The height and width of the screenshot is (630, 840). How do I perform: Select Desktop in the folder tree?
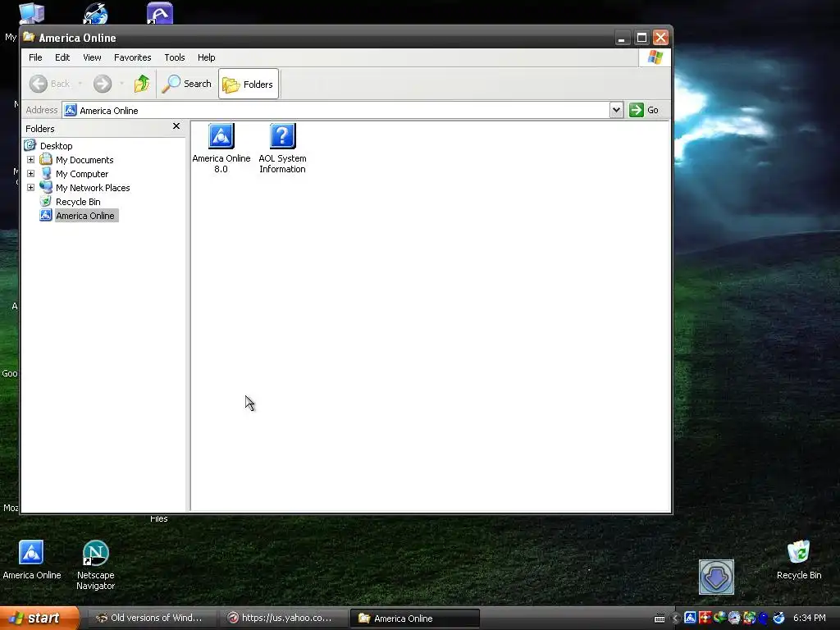tap(56, 146)
